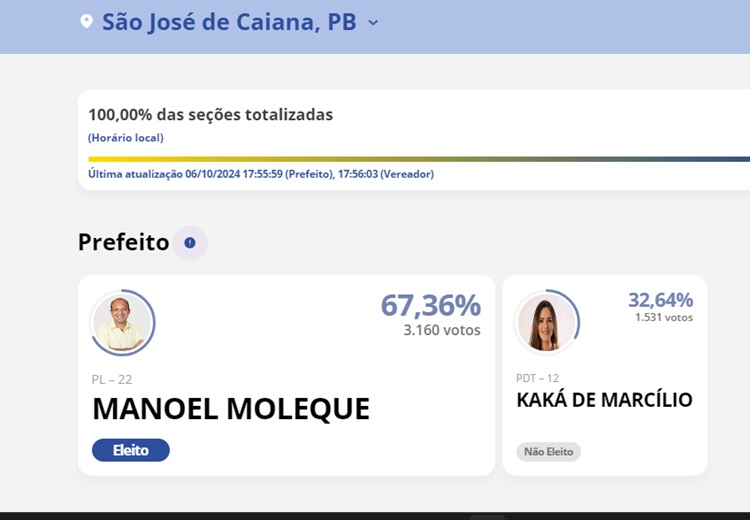Click the 67,36% vote percentage
Image resolution: width=750 pixels, height=520 pixels.
[x=430, y=305]
